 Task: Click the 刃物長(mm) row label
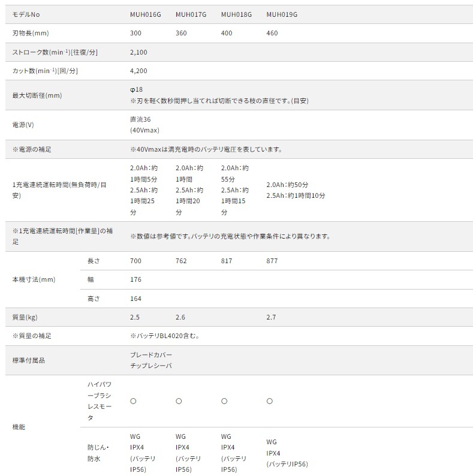[x=31, y=33]
